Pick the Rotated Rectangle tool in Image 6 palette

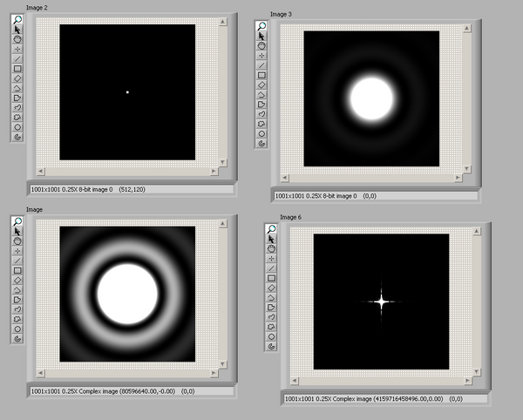(272, 288)
